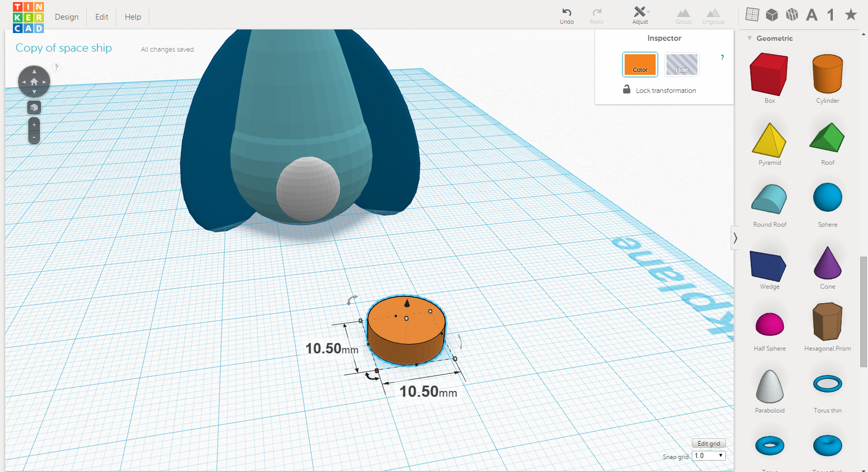Pick the red Box shape
Viewport: 868px width, 472px height.
769,74
